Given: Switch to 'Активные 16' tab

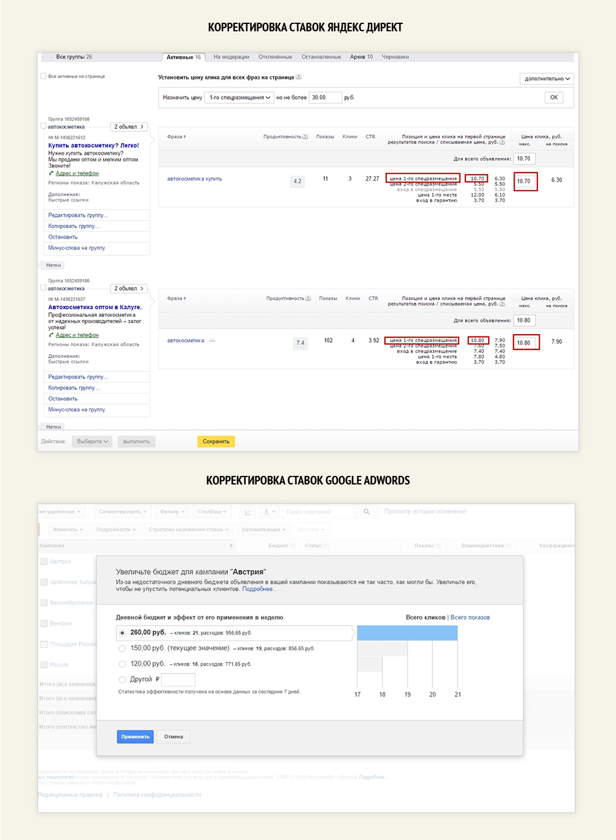Looking at the screenshot, I should 184,57.
